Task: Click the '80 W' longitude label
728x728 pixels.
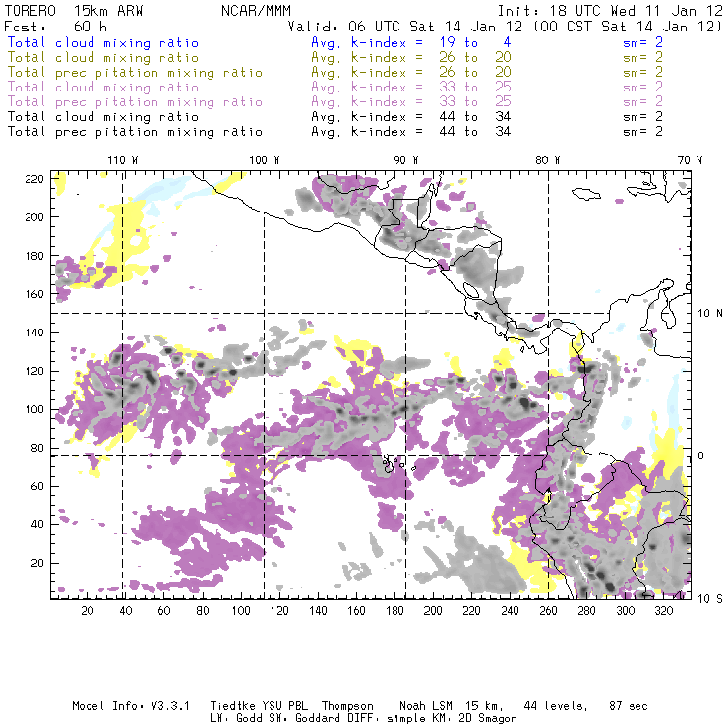Action: [x=547, y=160]
